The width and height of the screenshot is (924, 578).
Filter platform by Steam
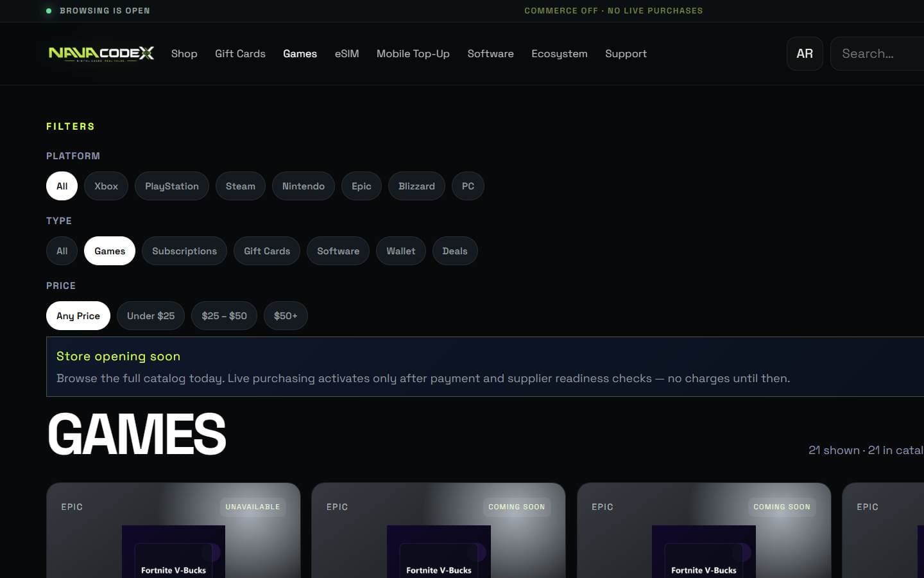coord(240,186)
